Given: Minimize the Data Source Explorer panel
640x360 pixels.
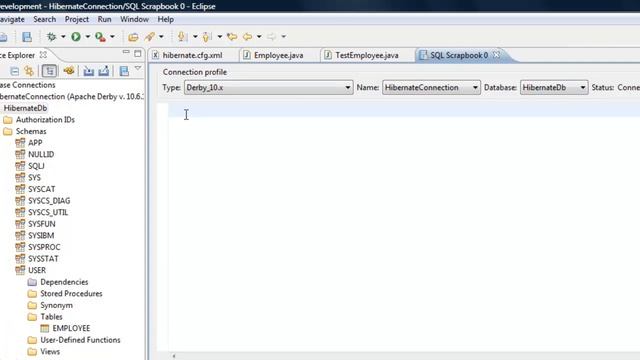Looking at the screenshot, I should click(x=126, y=53).
